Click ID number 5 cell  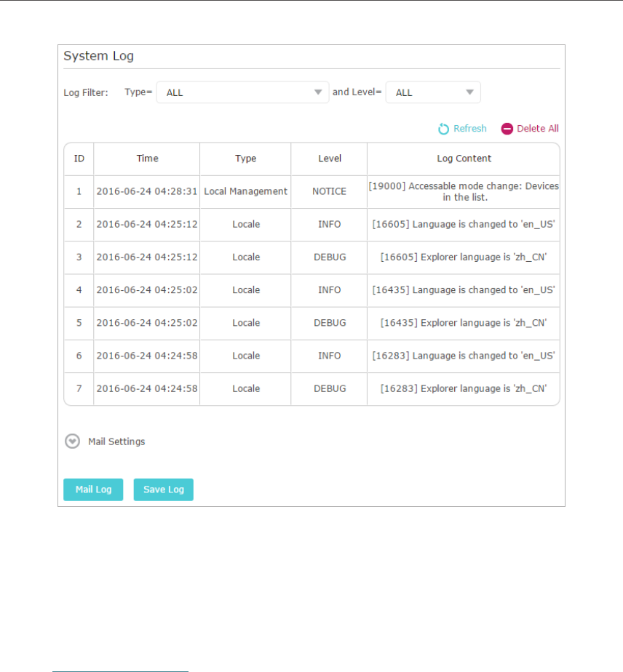(x=79, y=323)
